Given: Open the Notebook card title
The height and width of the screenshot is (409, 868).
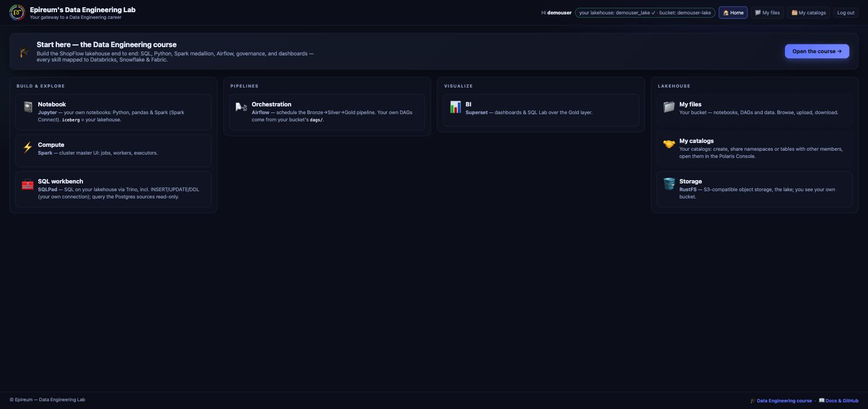Looking at the screenshot, I should pyautogui.click(x=52, y=104).
